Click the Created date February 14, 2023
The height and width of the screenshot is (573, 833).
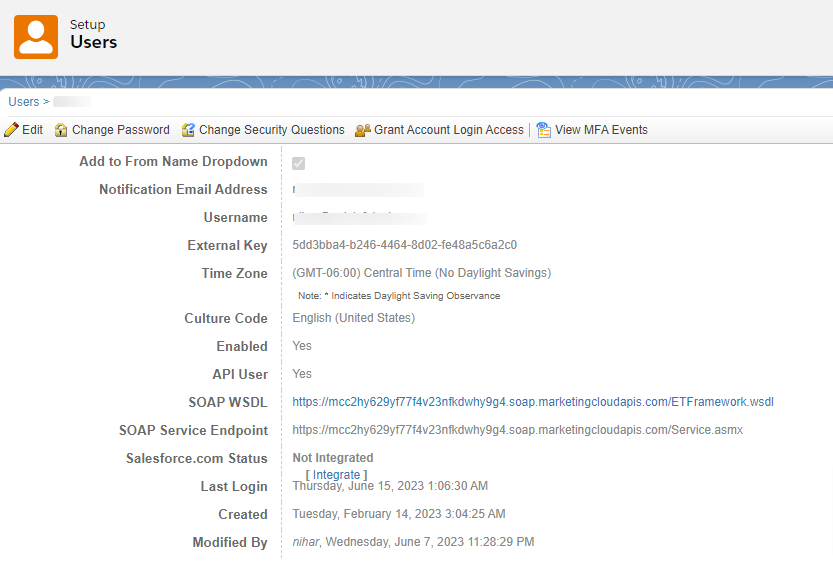click(398, 514)
